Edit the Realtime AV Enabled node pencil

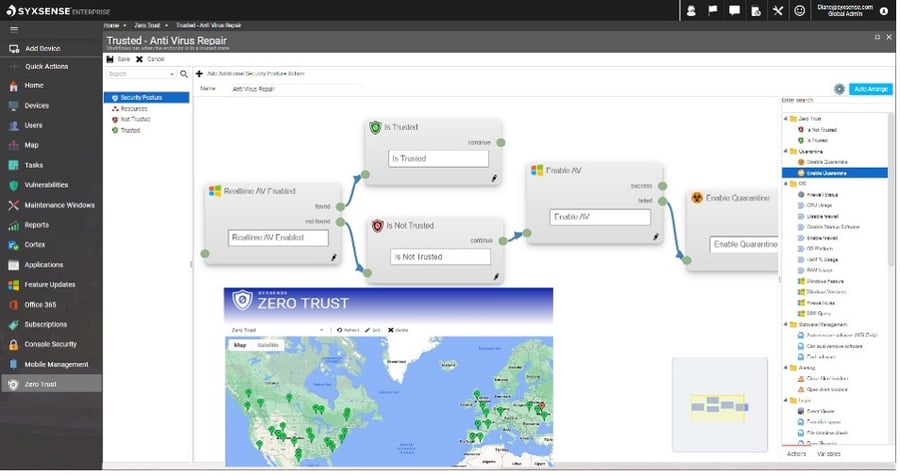333,258
